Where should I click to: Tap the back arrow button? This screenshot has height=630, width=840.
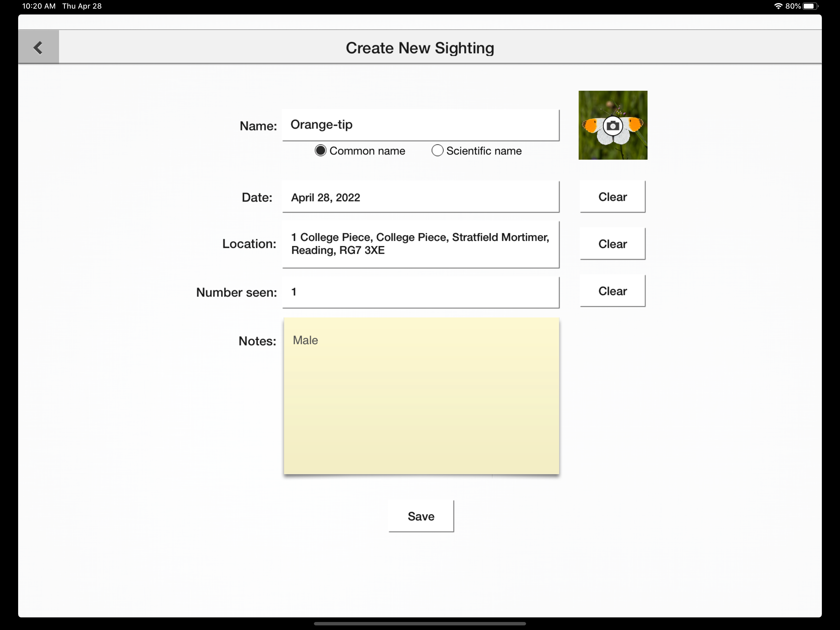[x=38, y=47]
